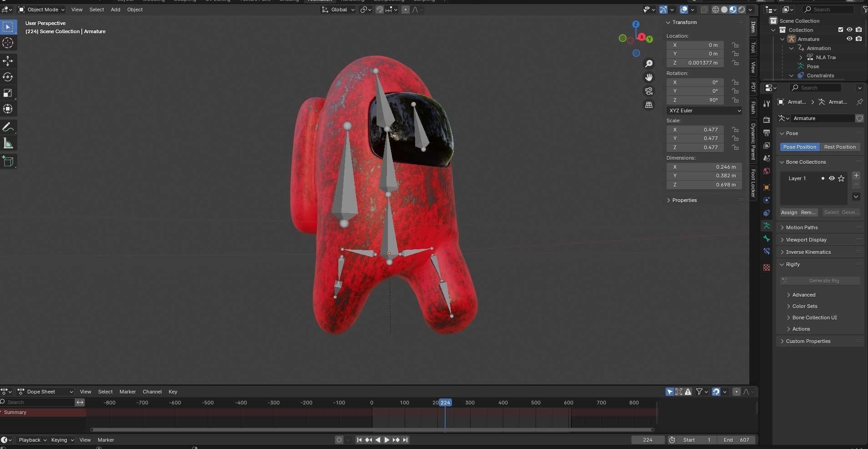The width and height of the screenshot is (868, 449).
Task: Open the viewport Object menu
Action: [135, 10]
